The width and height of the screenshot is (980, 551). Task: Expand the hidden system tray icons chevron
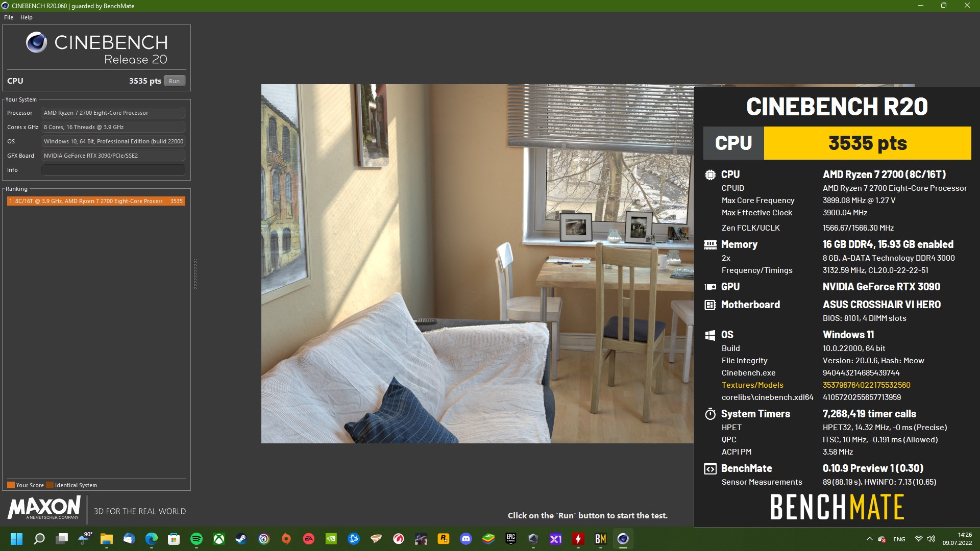click(869, 539)
